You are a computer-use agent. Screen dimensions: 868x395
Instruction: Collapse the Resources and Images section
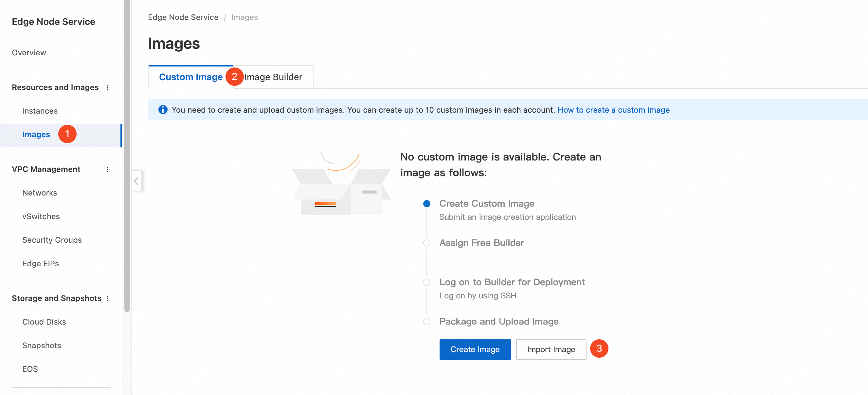coord(55,87)
